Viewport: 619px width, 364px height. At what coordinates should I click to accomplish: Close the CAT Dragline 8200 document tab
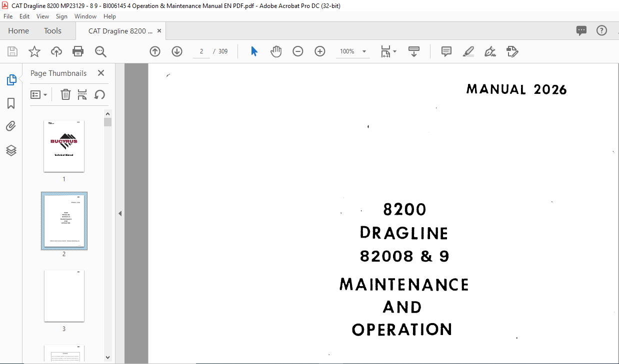(159, 31)
